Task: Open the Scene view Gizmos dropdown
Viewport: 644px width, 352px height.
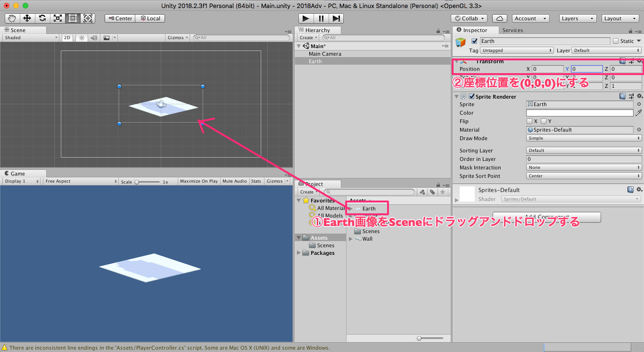Action: (178, 38)
